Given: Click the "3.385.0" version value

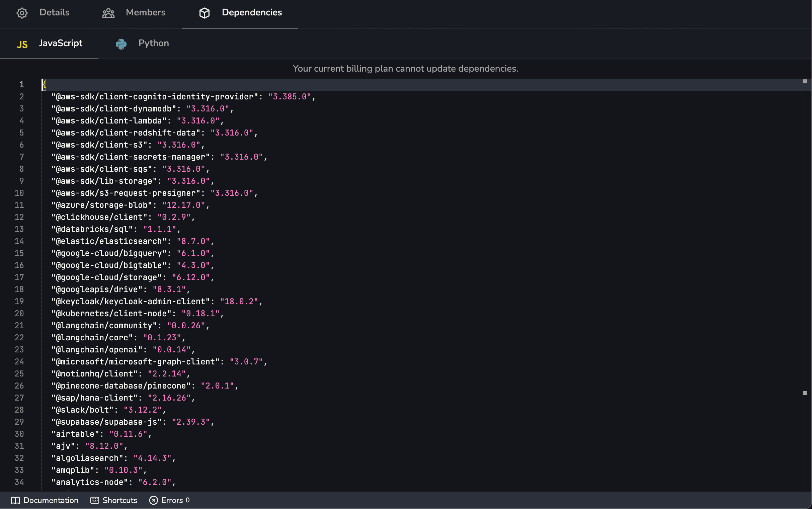Looking at the screenshot, I should click(x=290, y=97).
